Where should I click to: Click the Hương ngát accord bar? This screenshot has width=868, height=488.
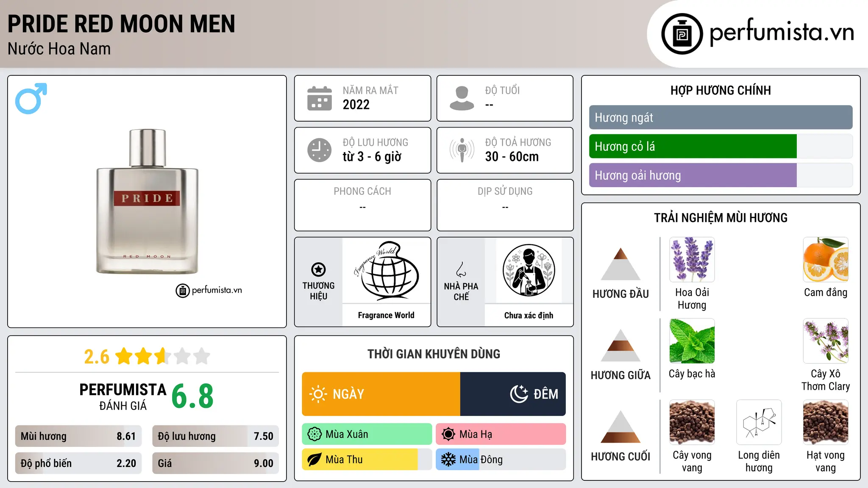point(721,117)
